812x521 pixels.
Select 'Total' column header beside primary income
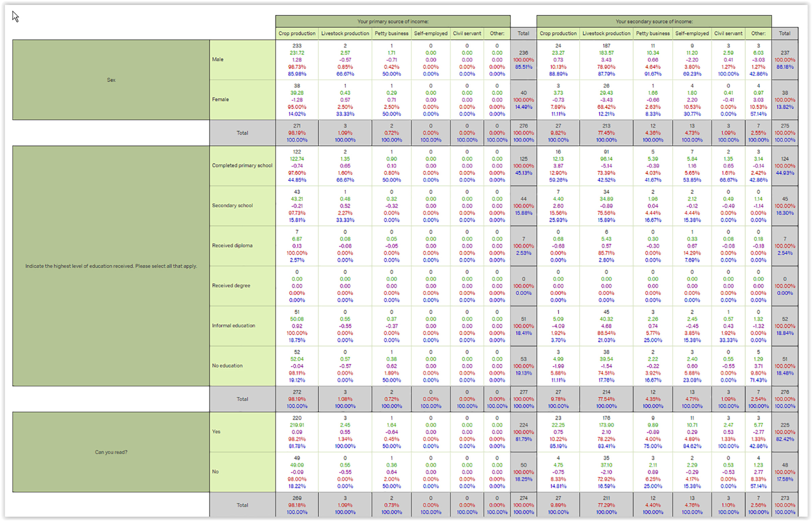(523, 33)
